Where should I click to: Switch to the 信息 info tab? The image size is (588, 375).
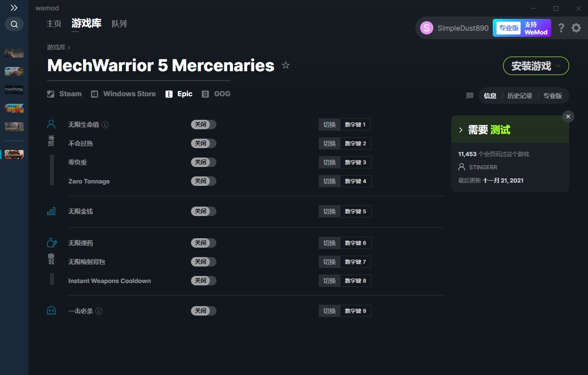coord(490,96)
